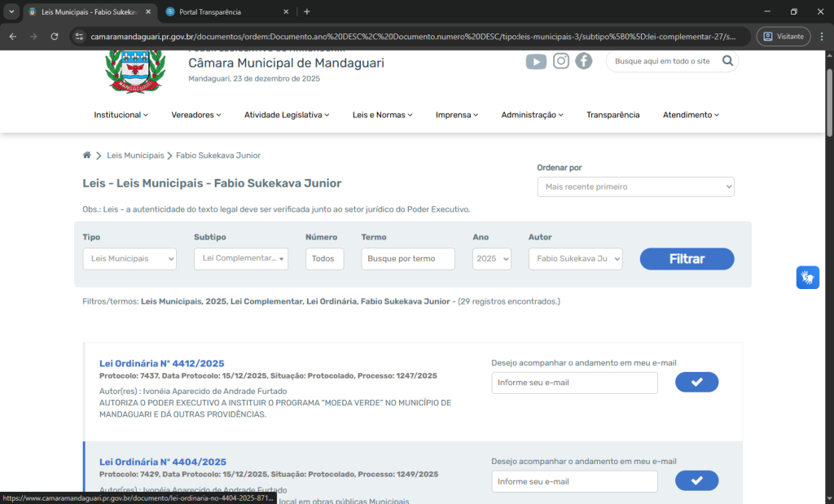Open the Facebook page icon
Viewport: 834px width, 504px height.
584,61
